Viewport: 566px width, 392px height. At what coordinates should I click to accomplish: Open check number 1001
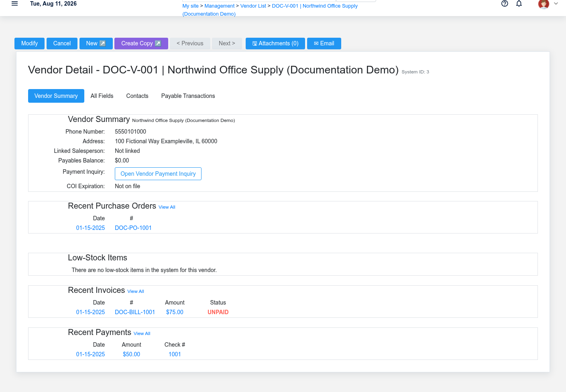coord(175,354)
